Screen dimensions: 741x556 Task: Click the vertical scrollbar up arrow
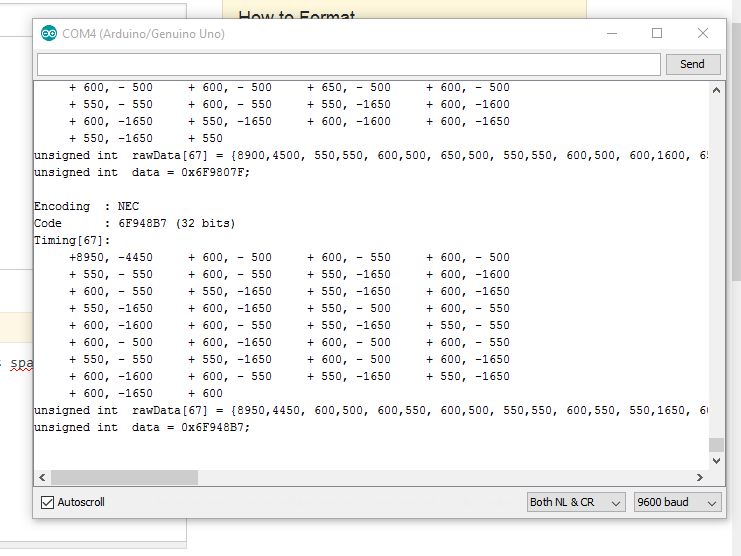(x=716, y=90)
